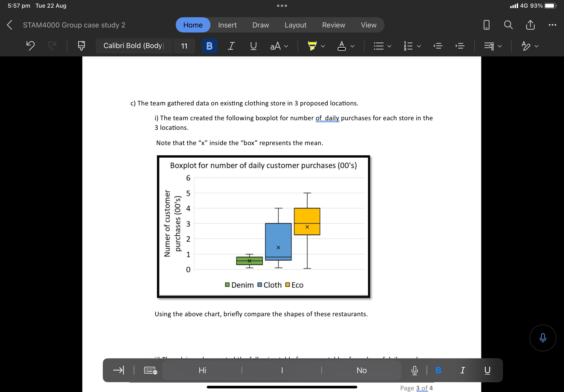Screen dimensions: 564x392
Task: Tap the font size 11 field
Action: click(184, 46)
